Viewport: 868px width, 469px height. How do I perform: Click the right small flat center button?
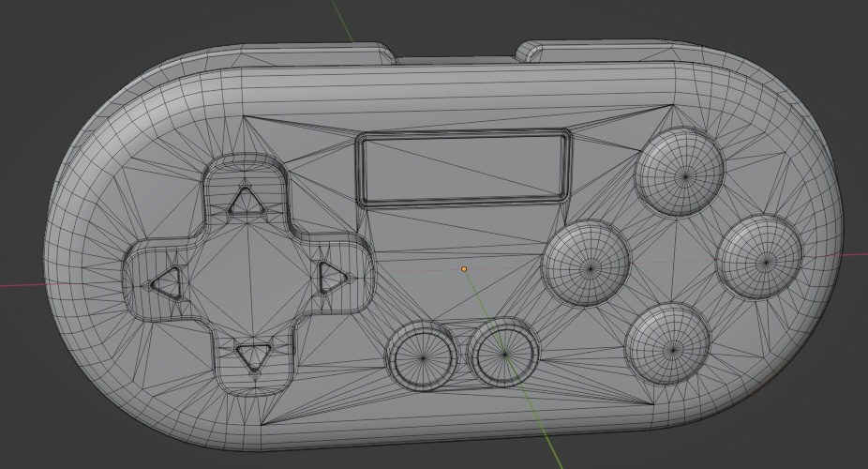503,352
